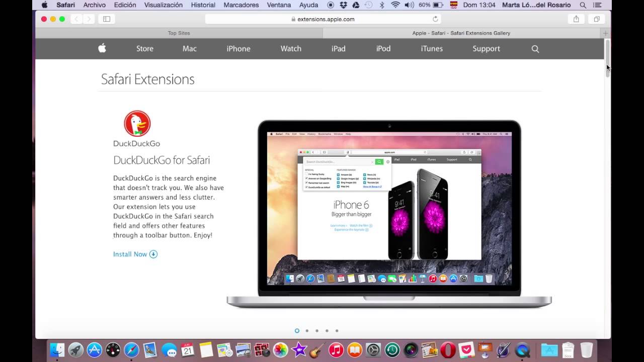644x362 pixels.
Task: Open iBooks orange book icon in Dock
Action: [x=354, y=350]
